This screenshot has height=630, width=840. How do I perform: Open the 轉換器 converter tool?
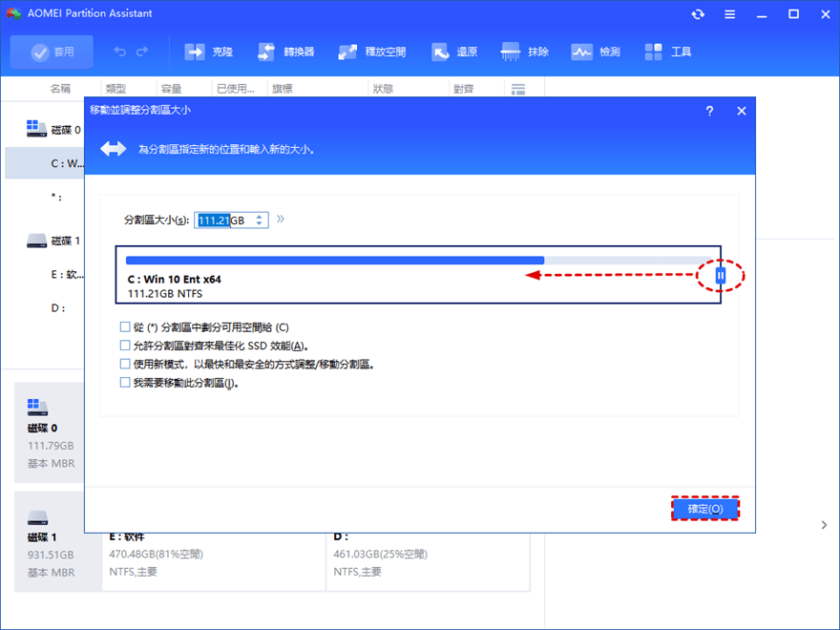click(x=286, y=52)
